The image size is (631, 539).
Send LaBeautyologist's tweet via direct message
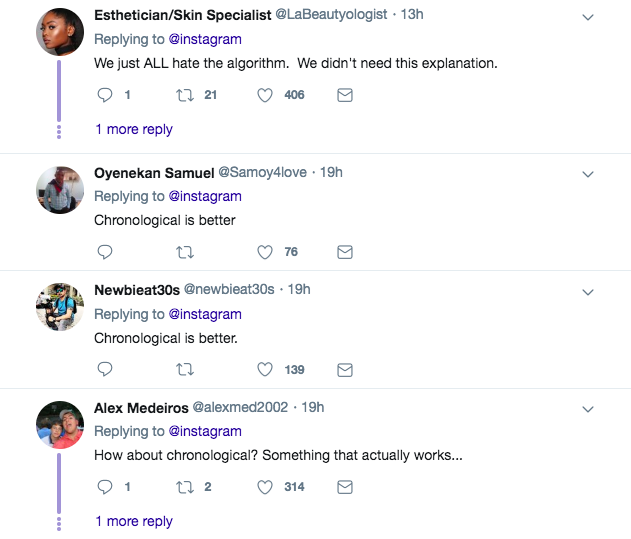tap(345, 95)
